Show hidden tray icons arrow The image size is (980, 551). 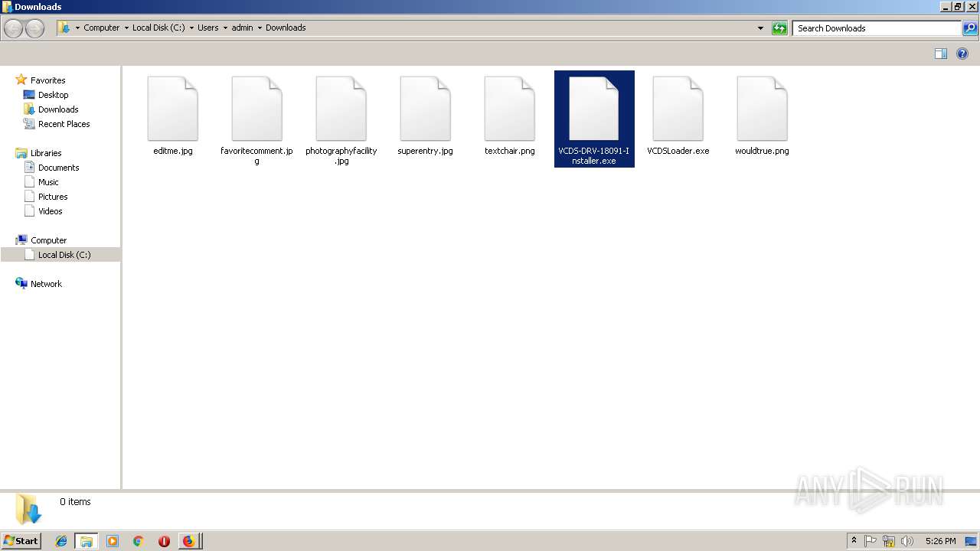click(x=854, y=541)
